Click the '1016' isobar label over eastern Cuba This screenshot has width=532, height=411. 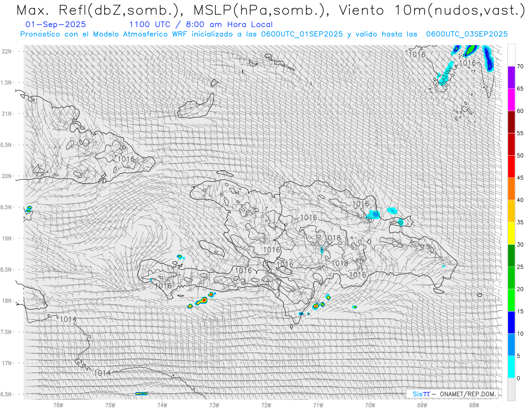pos(126,159)
